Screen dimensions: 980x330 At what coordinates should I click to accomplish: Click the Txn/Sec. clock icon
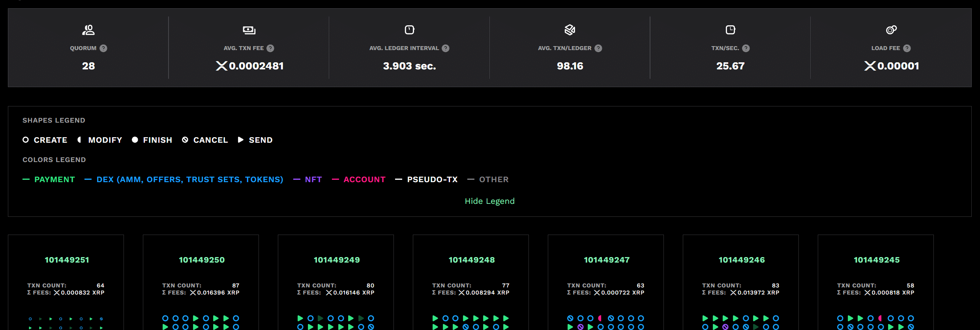(731, 30)
